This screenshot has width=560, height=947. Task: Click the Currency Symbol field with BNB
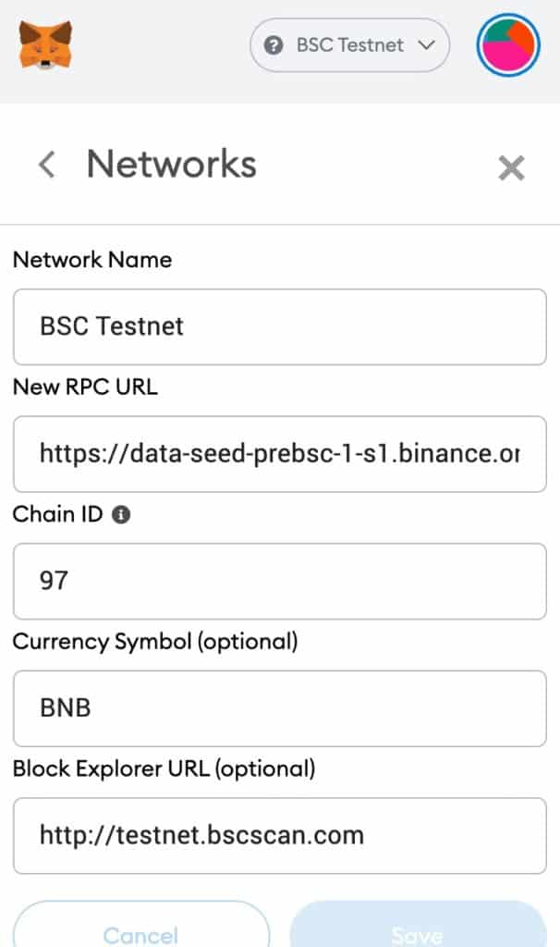(280, 708)
